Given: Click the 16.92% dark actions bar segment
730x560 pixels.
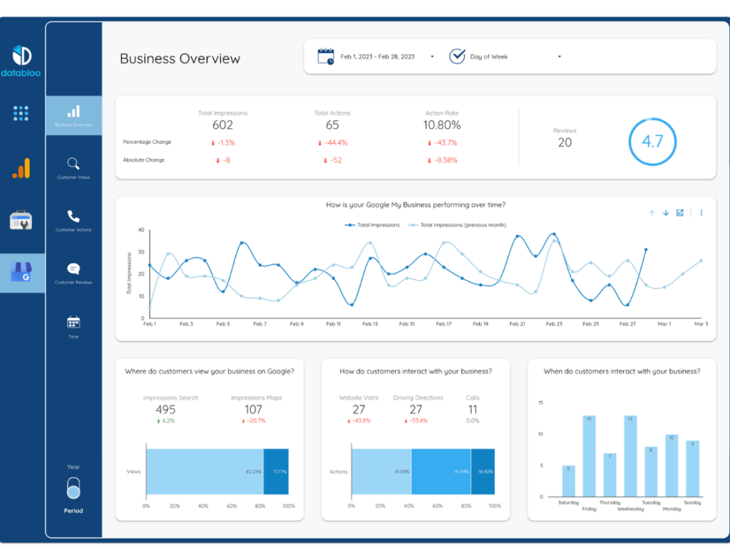Looking at the screenshot, I should 483,472.
